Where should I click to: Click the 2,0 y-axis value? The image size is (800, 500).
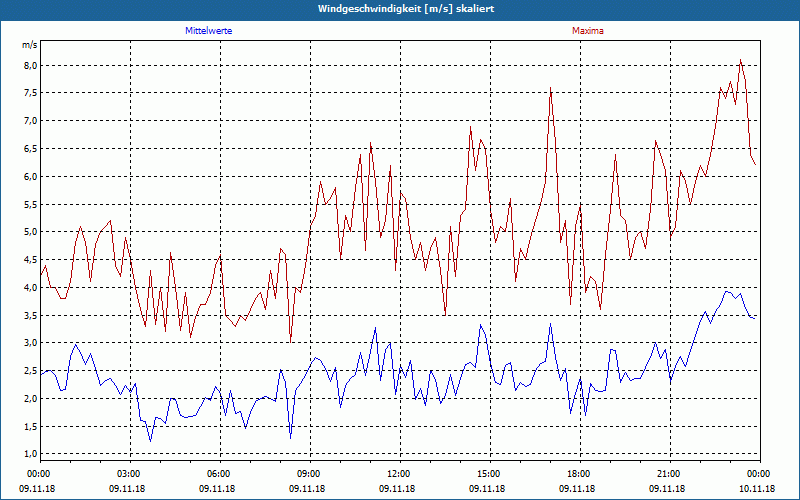tap(29, 398)
